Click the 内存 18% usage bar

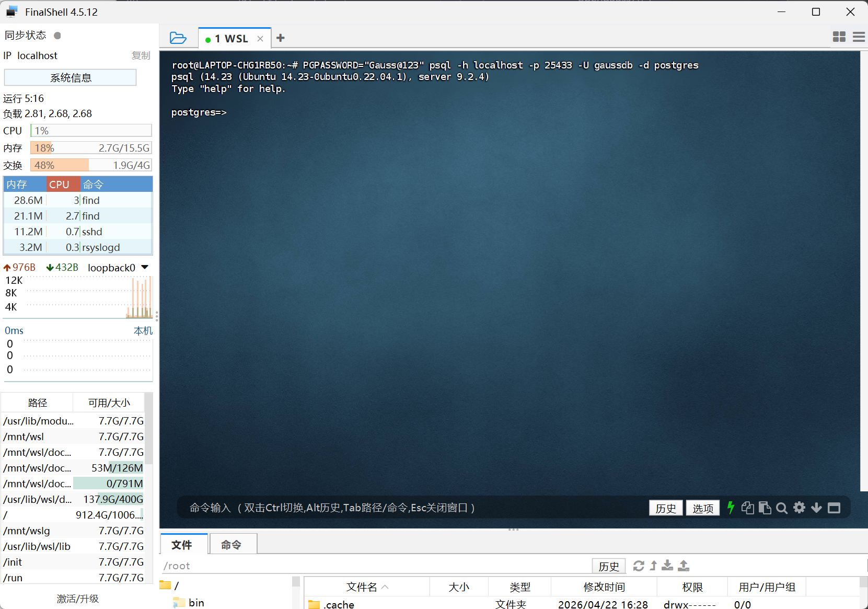[91, 148]
